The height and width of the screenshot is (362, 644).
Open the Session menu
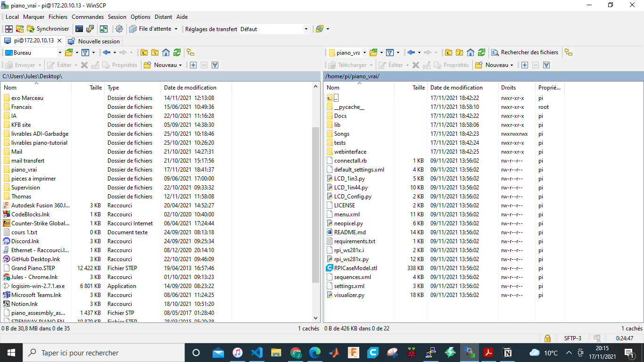click(117, 16)
